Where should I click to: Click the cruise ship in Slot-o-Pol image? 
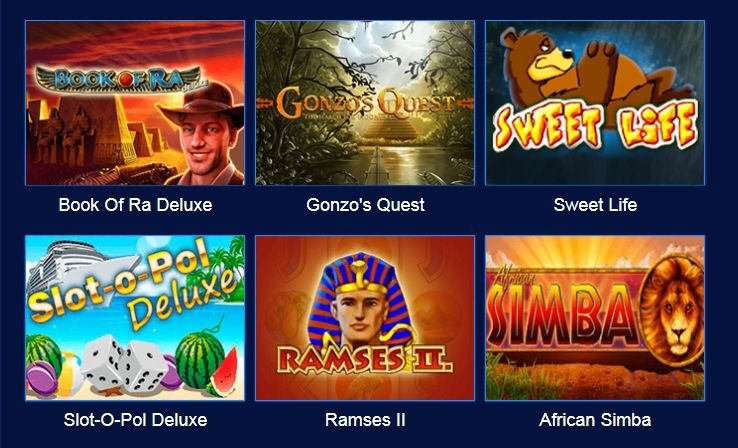click(x=75, y=266)
